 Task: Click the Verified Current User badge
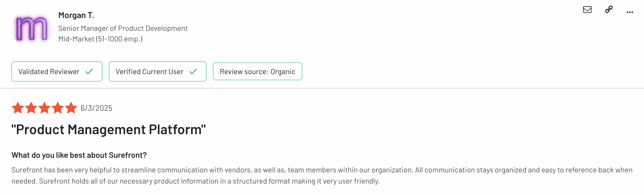coord(157,71)
